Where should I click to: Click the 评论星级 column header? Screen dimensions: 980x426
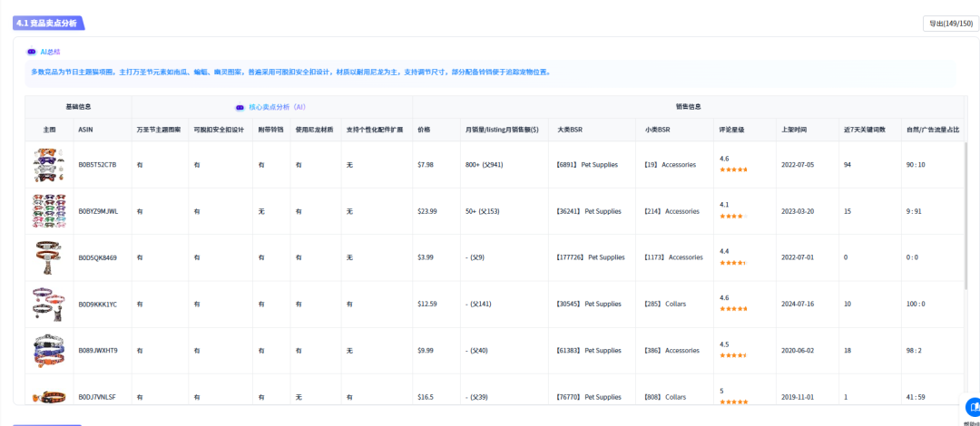pyautogui.click(x=731, y=130)
